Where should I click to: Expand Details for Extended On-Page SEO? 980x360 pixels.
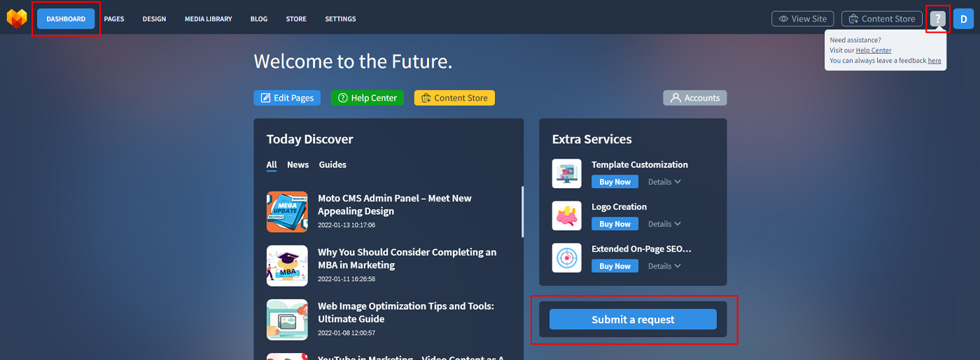[664, 266]
